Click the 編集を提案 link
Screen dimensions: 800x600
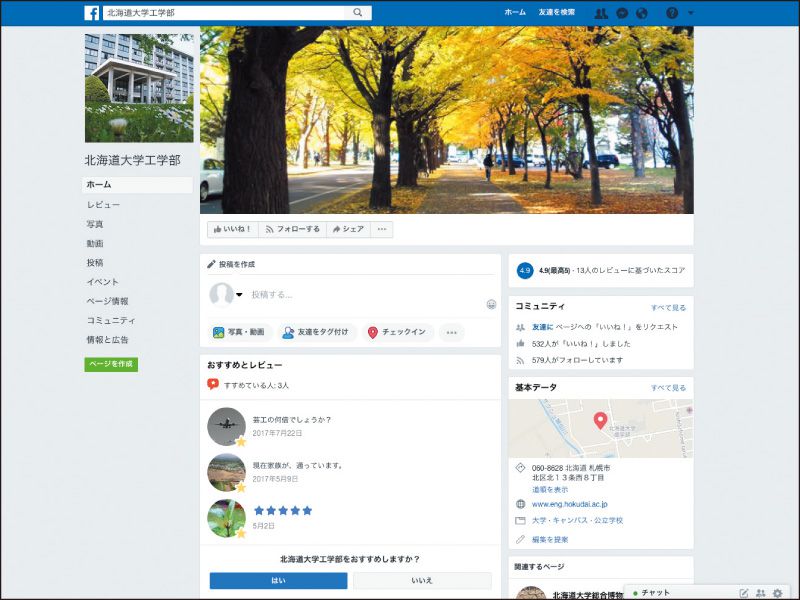550,539
